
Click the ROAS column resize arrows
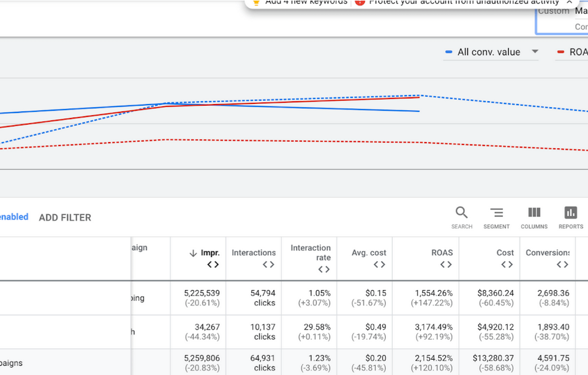pos(446,264)
